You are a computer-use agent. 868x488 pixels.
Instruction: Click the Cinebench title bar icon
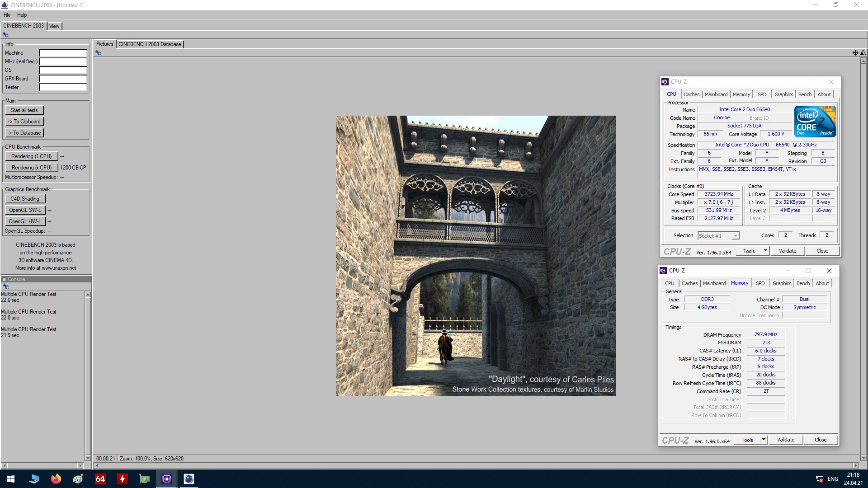pos(5,5)
